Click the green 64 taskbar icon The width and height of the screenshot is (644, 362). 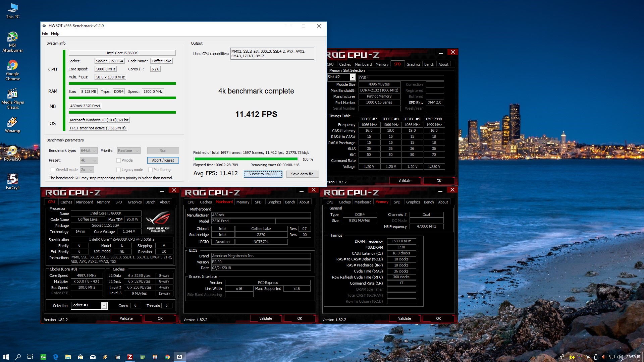pos(43,357)
